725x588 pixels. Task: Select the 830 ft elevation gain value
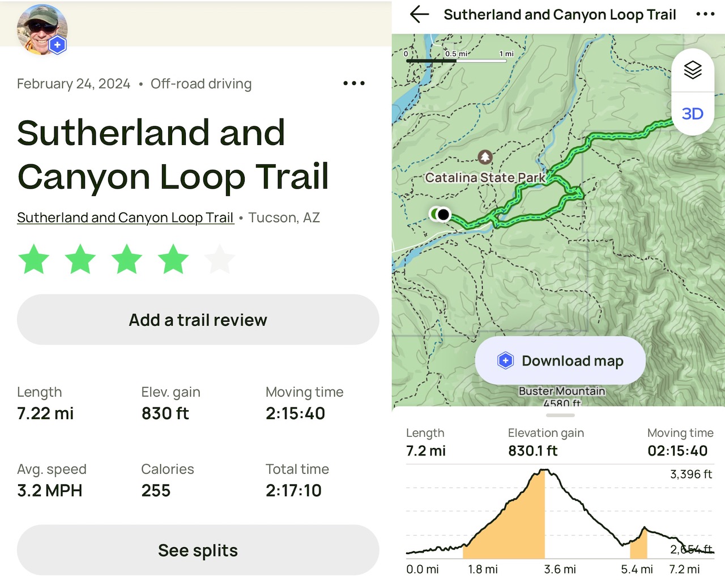(165, 413)
